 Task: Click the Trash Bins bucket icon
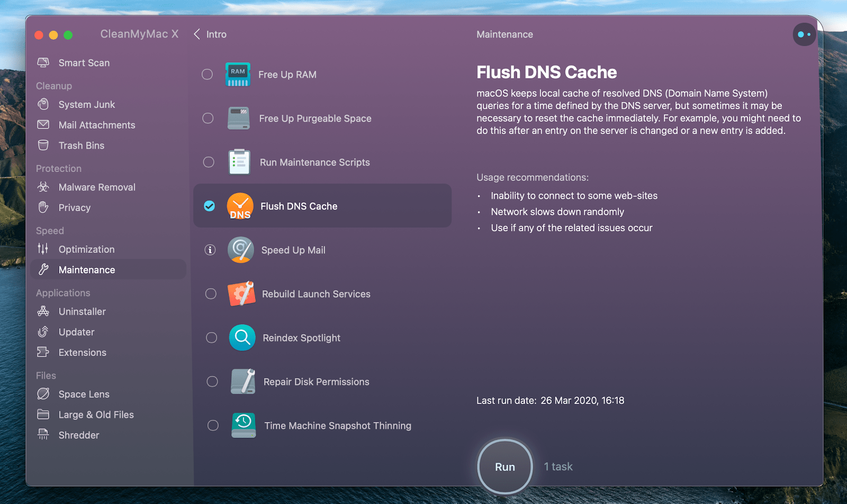tap(43, 145)
